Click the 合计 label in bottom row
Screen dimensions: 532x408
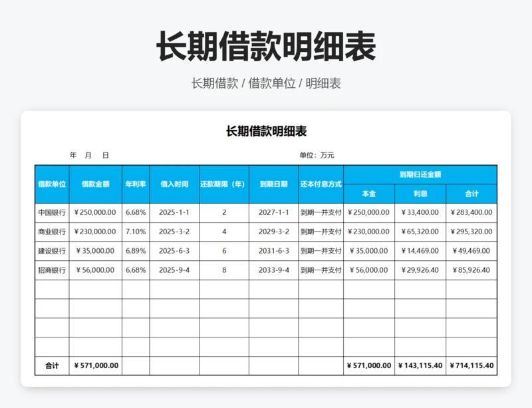[x=52, y=366]
